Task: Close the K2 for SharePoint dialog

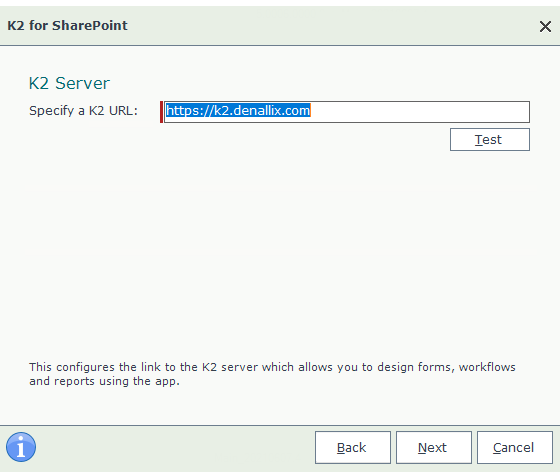Action: point(545,26)
